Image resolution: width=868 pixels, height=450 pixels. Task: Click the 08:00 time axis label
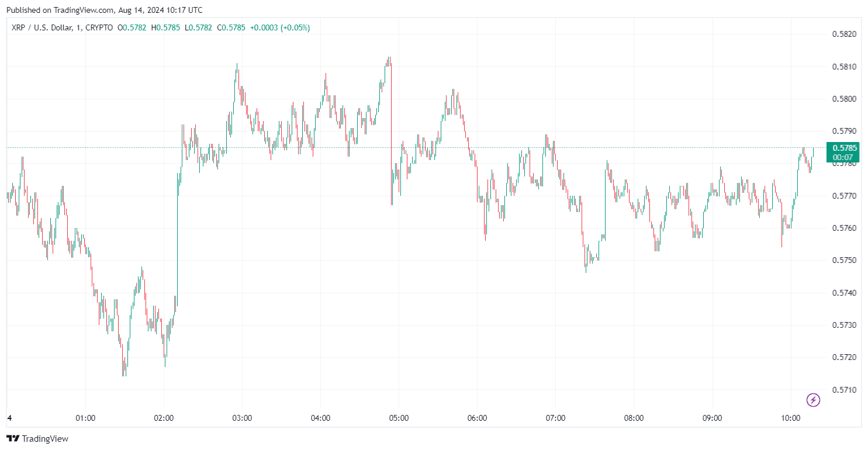[x=634, y=418]
